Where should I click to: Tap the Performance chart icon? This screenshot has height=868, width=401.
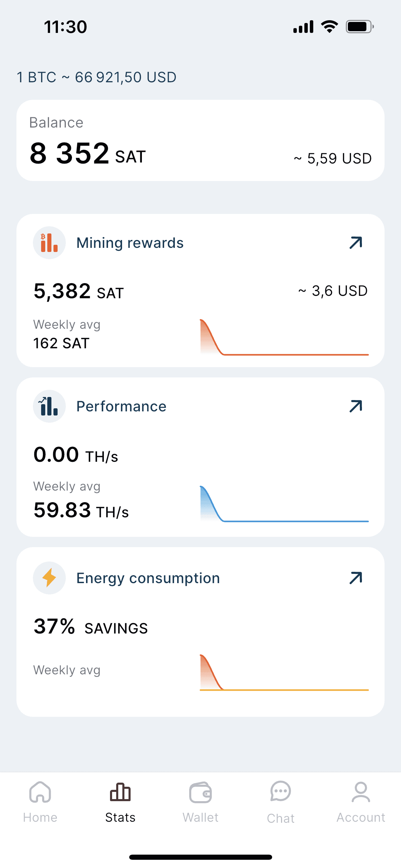(49, 406)
